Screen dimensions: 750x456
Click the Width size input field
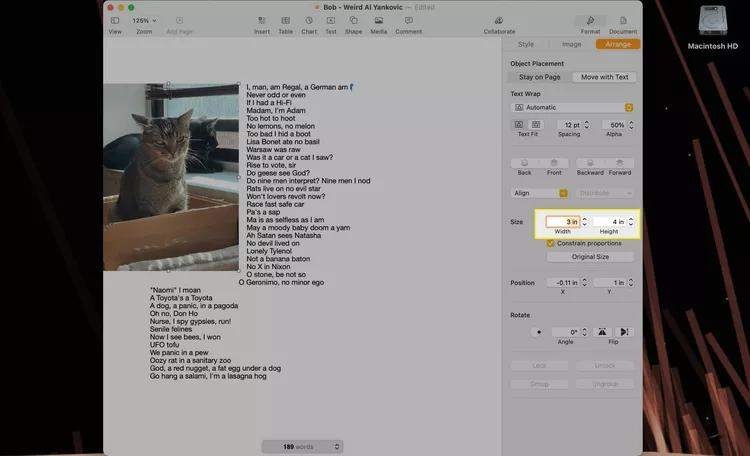(560, 221)
